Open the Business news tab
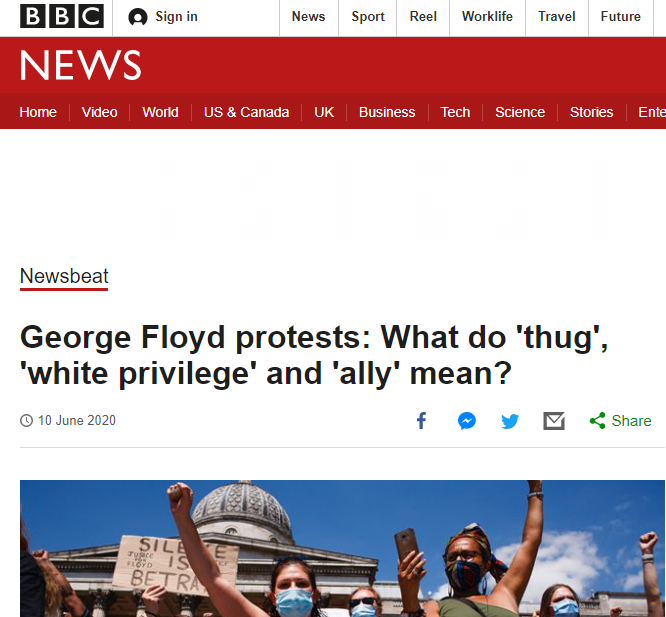 coord(387,112)
